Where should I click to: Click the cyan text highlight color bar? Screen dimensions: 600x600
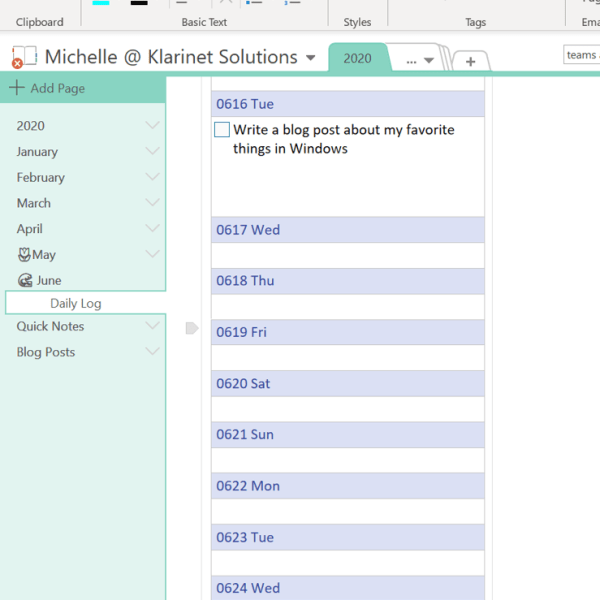101,2
